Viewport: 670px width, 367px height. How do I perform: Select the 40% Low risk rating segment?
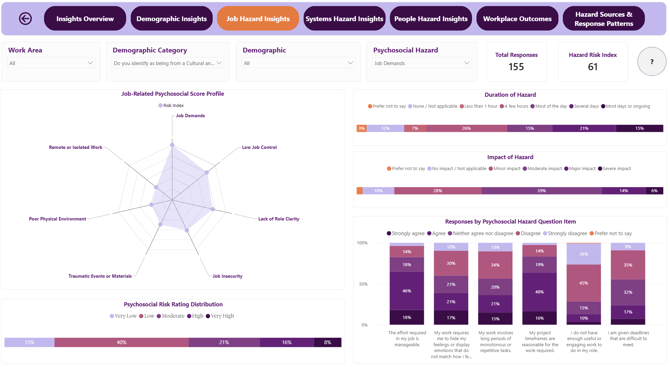pyautogui.click(x=122, y=343)
